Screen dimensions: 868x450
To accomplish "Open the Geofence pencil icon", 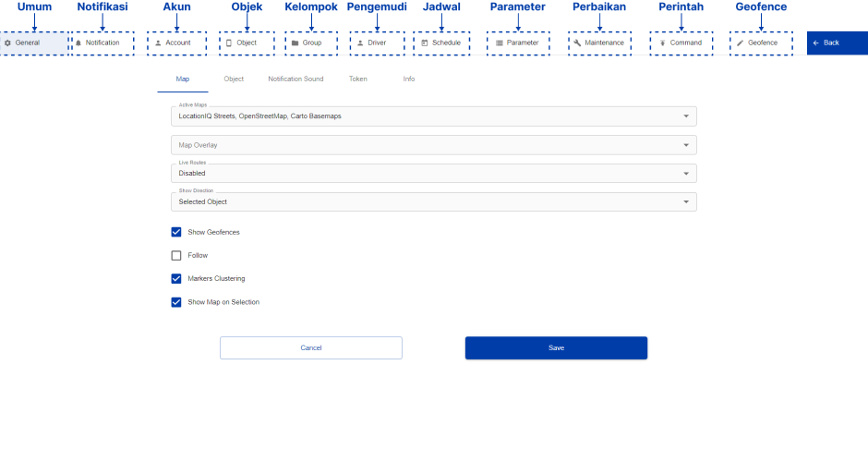I will click(x=740, y=43).
